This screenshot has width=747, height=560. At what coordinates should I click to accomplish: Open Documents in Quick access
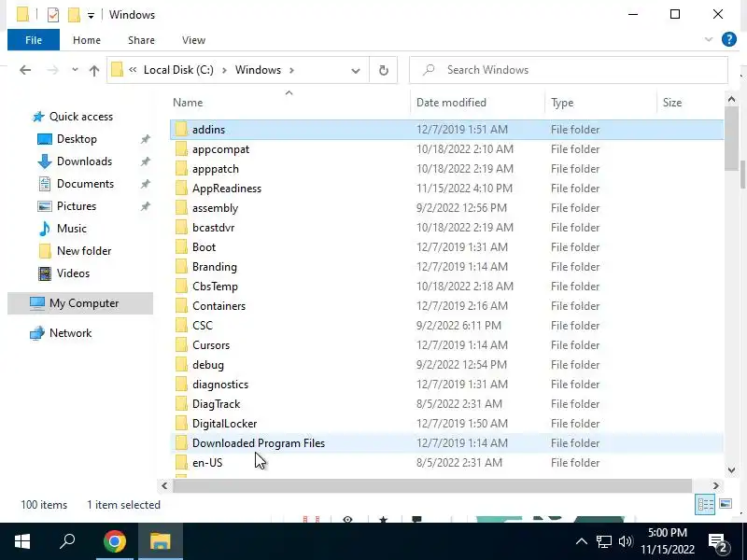pyautogui.click(x=85, y=184)
